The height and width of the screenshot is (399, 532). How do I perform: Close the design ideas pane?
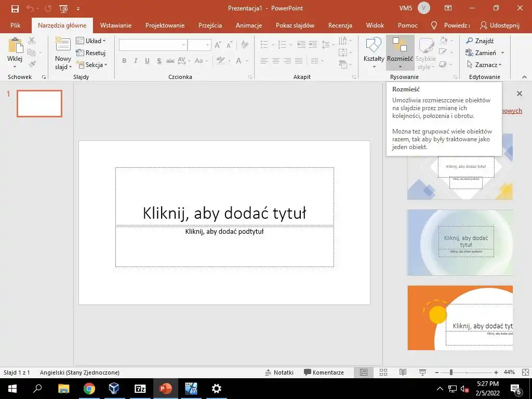(x=519, y=94)
